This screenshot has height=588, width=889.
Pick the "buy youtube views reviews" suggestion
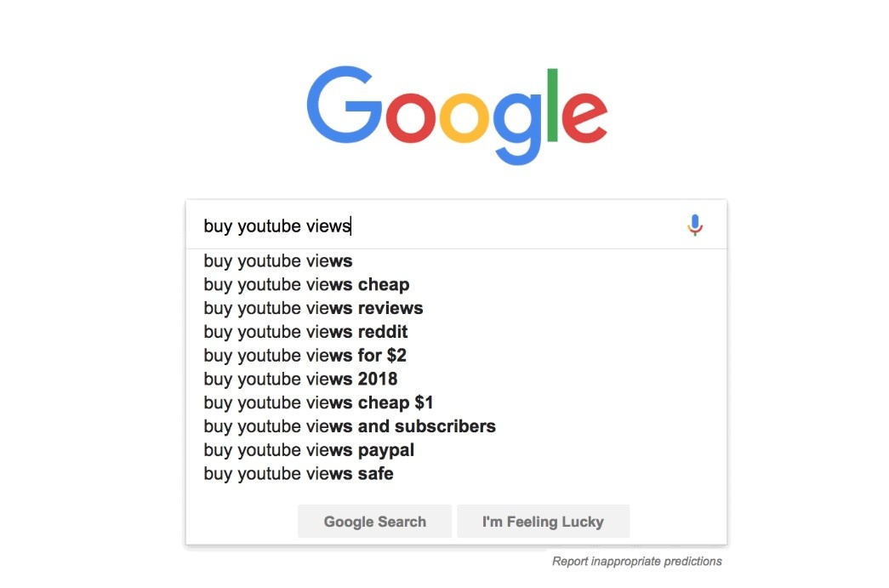(313, 308)
